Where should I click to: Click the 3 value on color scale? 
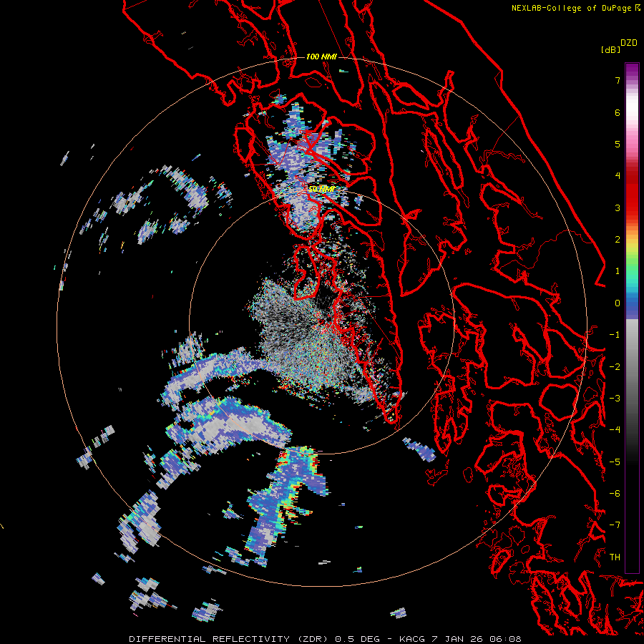point(618,208)
